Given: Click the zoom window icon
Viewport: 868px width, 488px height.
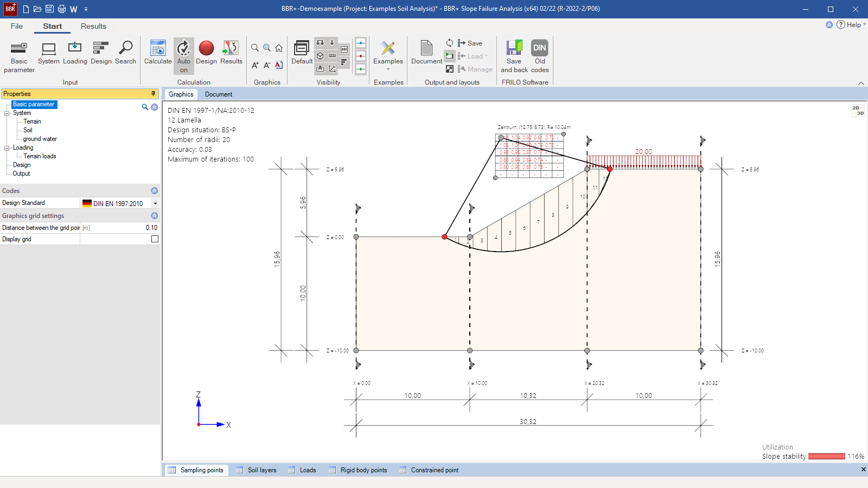Looking at the screenshot, I should pos(267,48).
